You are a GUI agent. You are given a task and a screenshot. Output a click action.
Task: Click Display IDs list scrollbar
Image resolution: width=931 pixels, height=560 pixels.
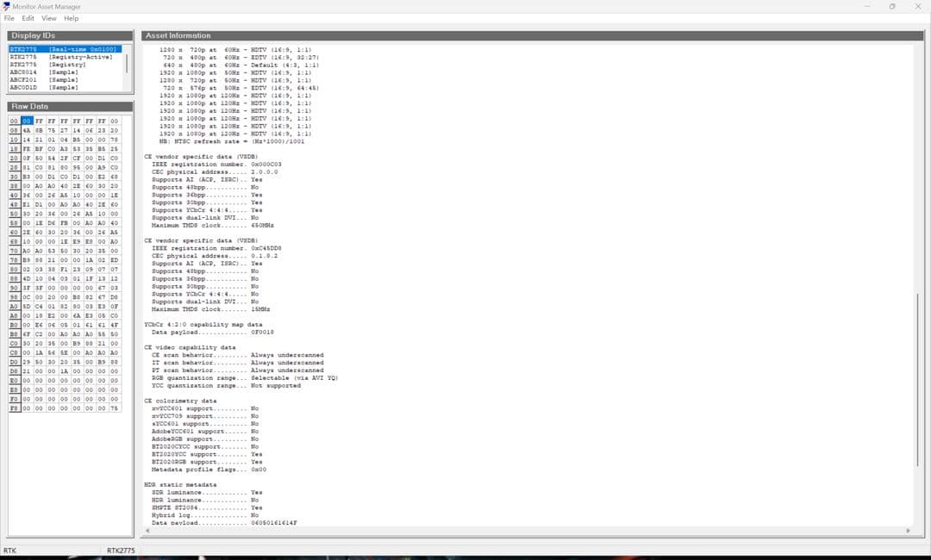tap(128, 64)
